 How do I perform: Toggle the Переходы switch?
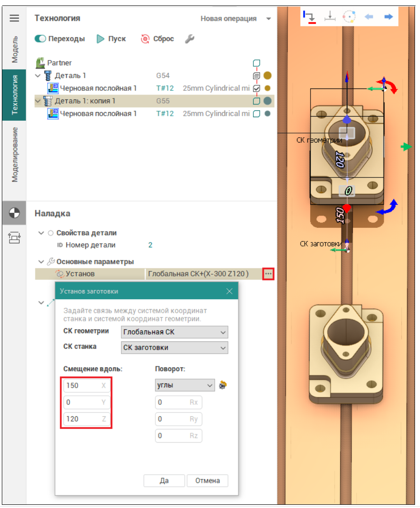click(x=40, y=39)
